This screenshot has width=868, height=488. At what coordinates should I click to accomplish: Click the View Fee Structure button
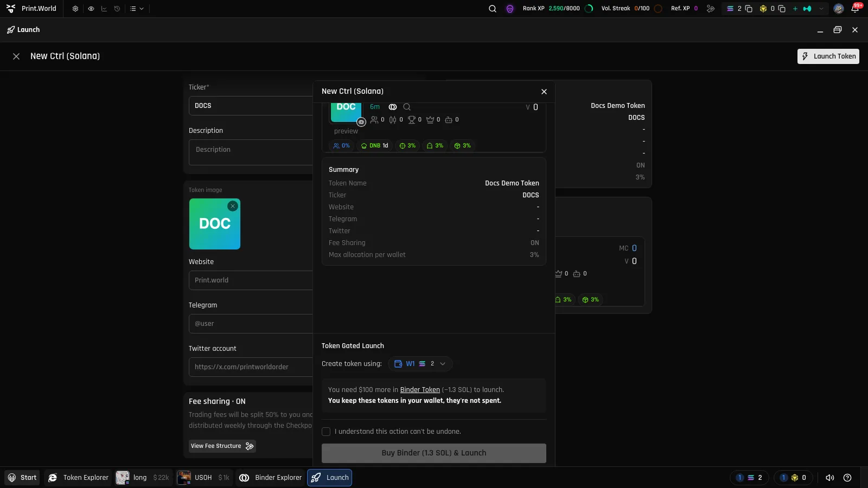222,446
